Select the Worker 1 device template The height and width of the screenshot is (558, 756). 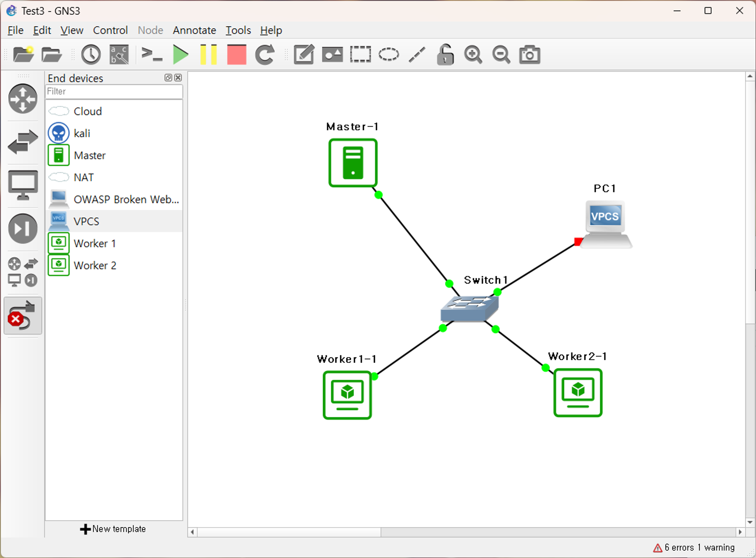click(x=114, y=243)
